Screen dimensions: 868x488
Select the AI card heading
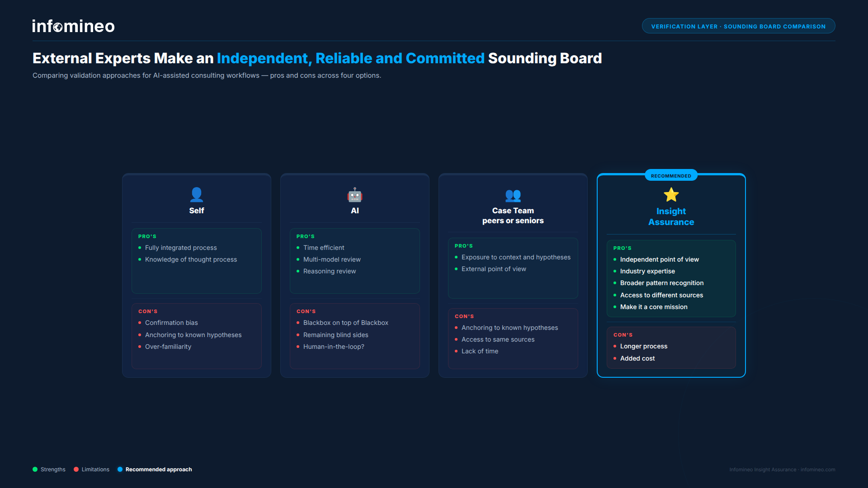[355, 211]
